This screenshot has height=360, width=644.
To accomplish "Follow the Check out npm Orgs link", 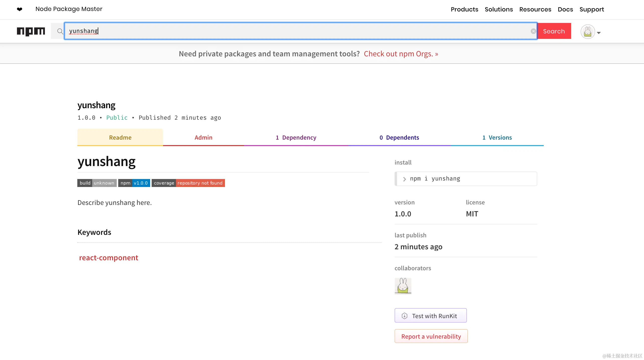I will pyautogui.click(x=401, y=54).
